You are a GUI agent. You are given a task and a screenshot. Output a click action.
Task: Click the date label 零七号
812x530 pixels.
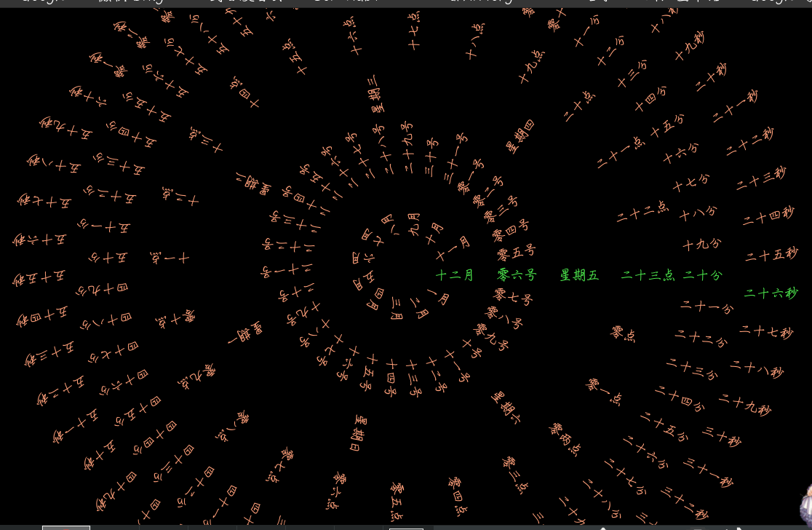(513, 297)
